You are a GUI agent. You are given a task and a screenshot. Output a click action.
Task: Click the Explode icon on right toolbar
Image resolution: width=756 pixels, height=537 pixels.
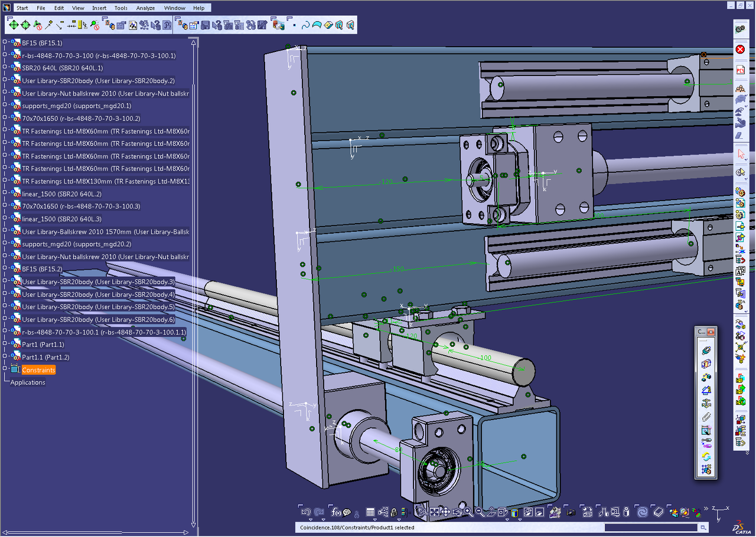tap(740, 346)
